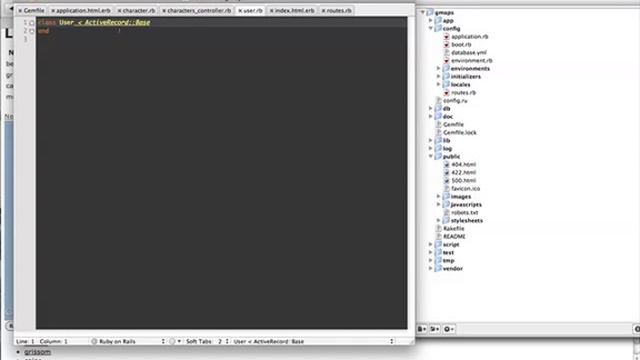
Task: Expand the images folder
Action: (439, 196)
